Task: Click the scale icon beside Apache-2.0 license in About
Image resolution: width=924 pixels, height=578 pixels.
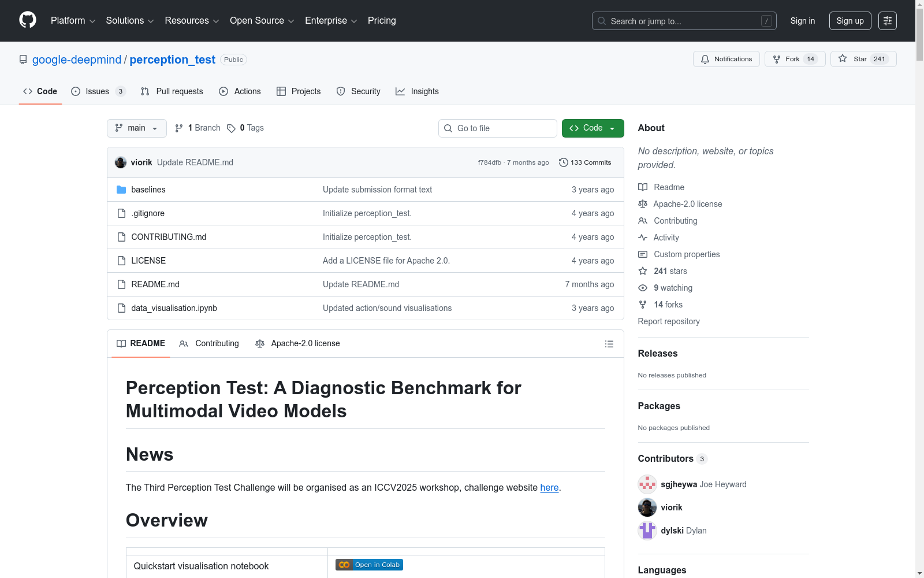Action: click(643, 204)
